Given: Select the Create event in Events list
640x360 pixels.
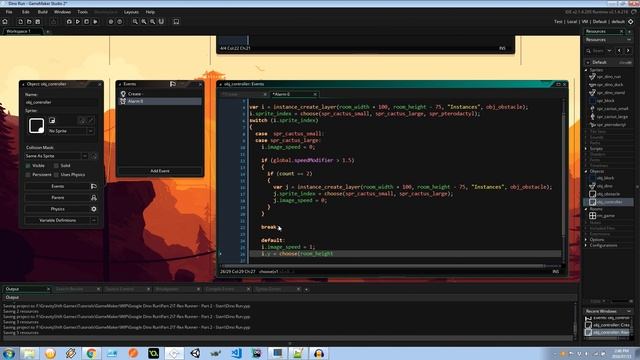Looking at the screenshot, I should (x=160, y=94).
